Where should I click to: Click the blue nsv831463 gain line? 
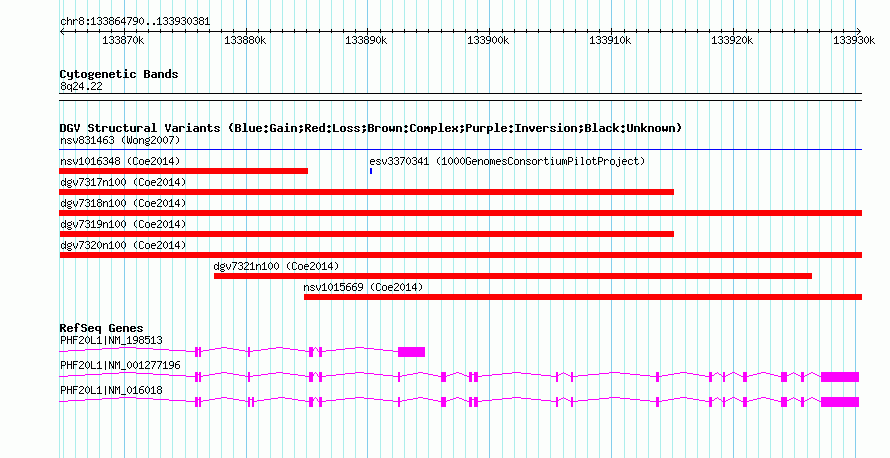coord(460,150)
